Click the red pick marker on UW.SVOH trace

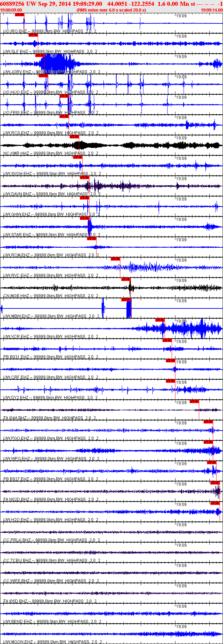[78, 157]
